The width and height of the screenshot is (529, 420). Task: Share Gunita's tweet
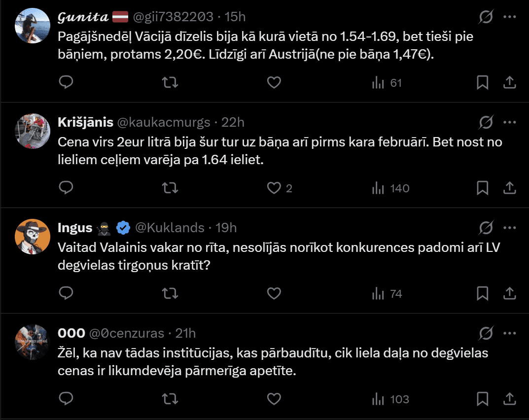pos(509,82)
